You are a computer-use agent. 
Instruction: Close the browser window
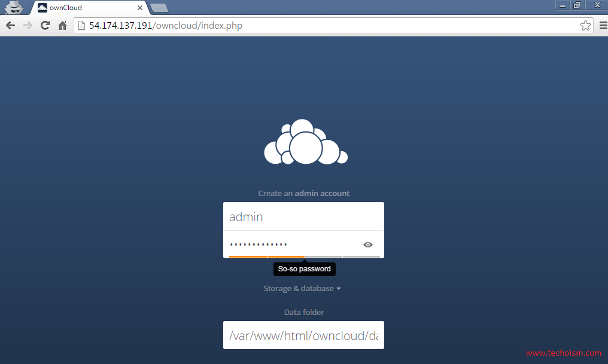(597, 5)
